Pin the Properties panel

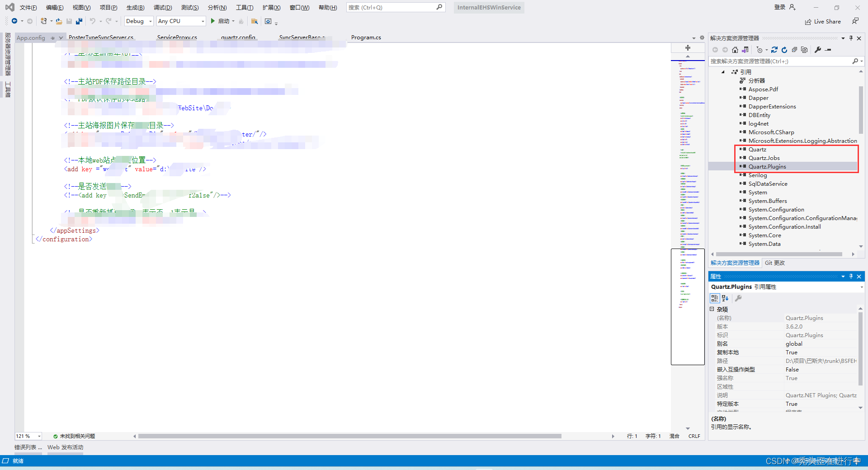(851, 276)
